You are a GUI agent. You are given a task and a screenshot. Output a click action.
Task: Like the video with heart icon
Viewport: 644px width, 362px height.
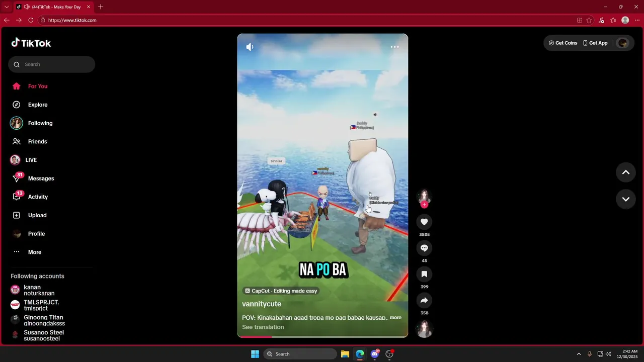[424, 222]
